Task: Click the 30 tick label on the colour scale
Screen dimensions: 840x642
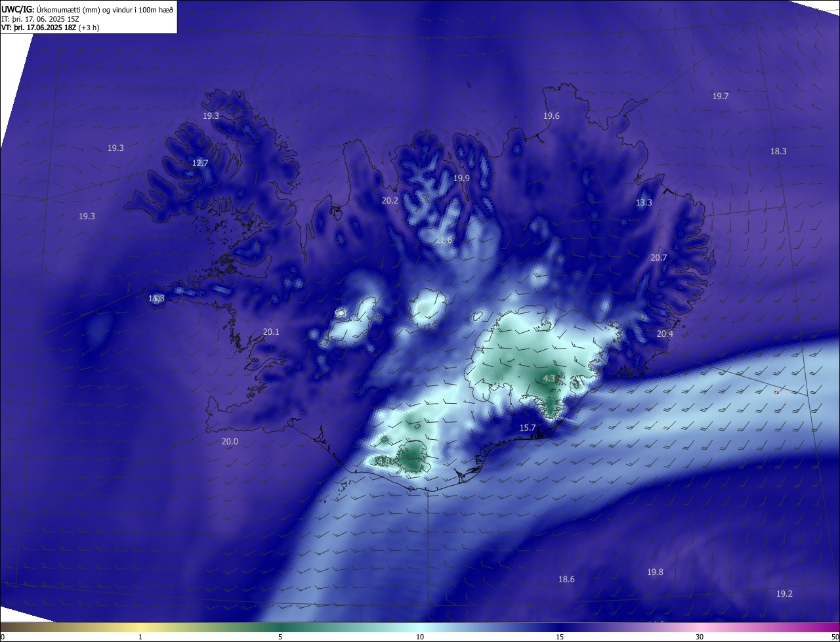Action: tap(700, 637)
